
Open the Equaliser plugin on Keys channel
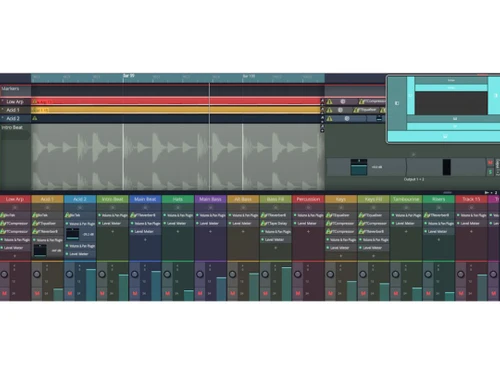[341, 215]
